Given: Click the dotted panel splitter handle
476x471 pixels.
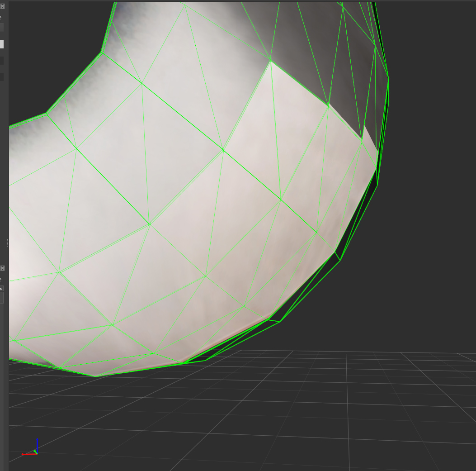Looking at the screenshot, I should pos(8,243).
